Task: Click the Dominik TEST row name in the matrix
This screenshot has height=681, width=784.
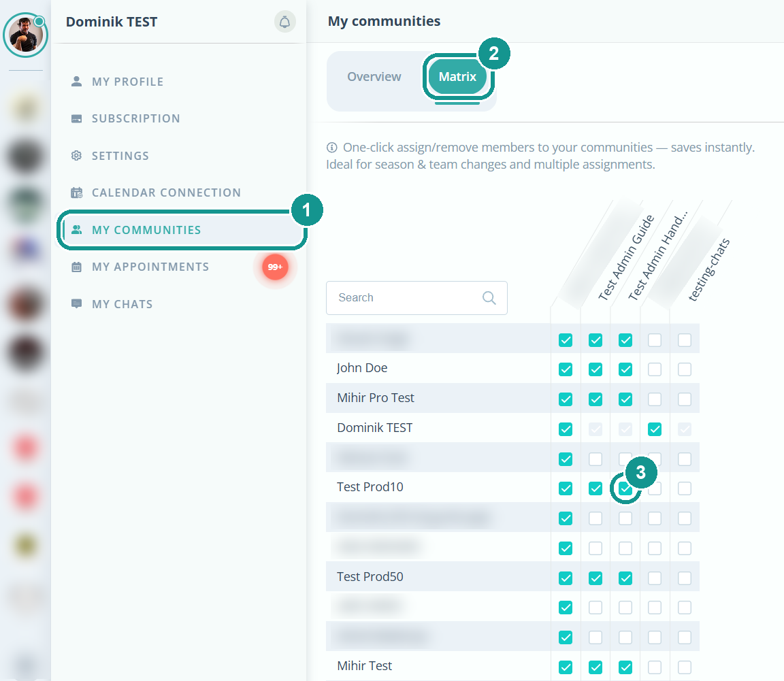Action: pyautogui.click(x=374, y=427)
